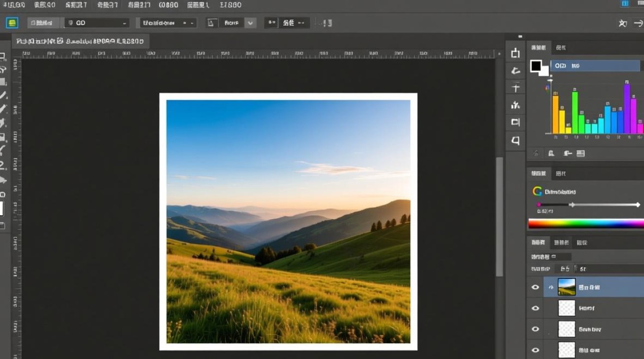Click the star icon at top right
This screenshot has width=644, height=359.
(x=622, y=23)
